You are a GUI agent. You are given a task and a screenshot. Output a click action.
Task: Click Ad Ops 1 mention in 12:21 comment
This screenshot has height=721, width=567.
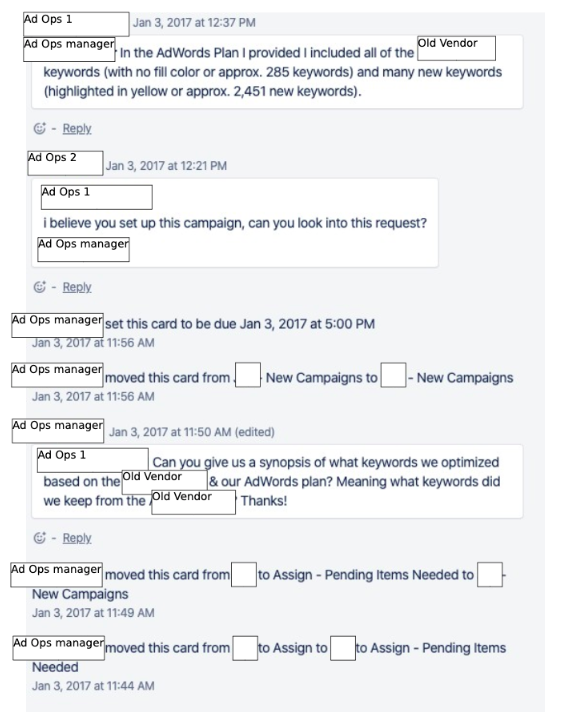(x=97, y=197)
